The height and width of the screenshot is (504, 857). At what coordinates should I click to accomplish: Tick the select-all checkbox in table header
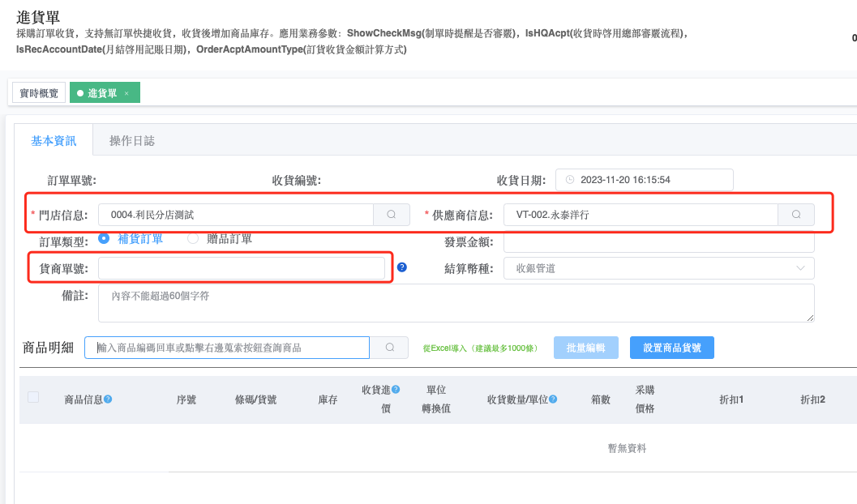(33, 397)
